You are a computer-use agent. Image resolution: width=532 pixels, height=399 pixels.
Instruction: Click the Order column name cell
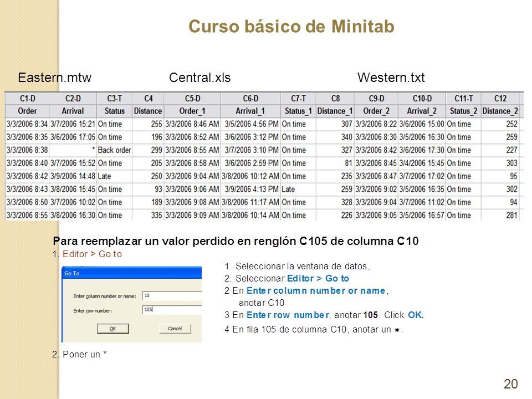[27, 111]
